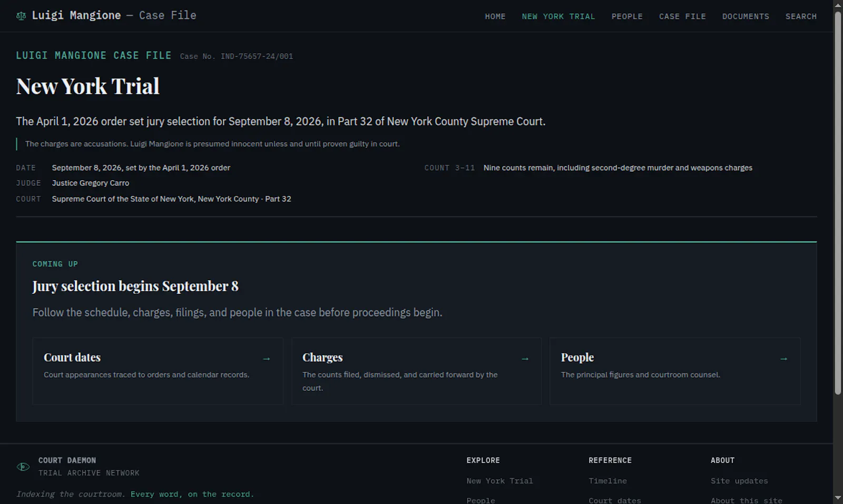The image size is (843, 504).
Task: Click the scrollbar down arrow
Action: (838, 498)
